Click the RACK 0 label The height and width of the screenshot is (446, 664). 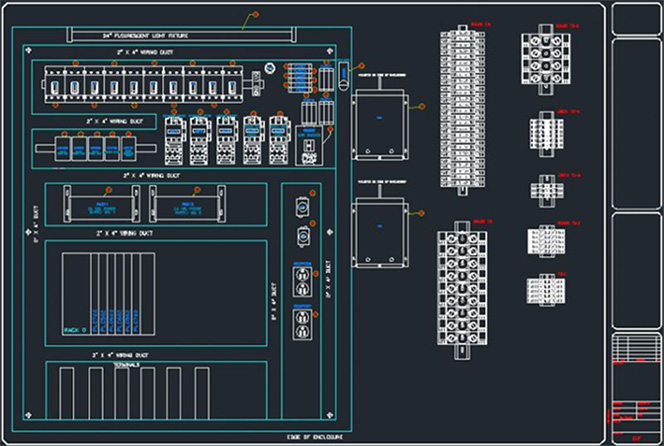75,330
